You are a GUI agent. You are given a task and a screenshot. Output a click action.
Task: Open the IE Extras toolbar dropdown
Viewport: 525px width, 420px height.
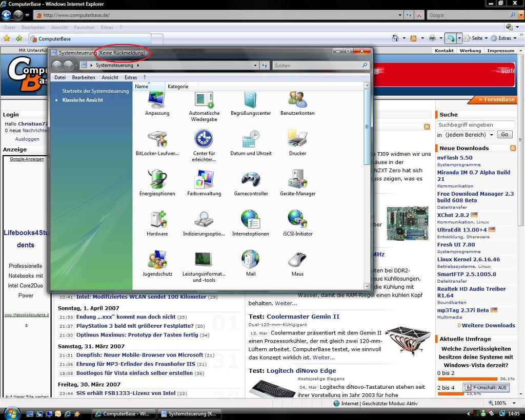(x=503, y=38)
